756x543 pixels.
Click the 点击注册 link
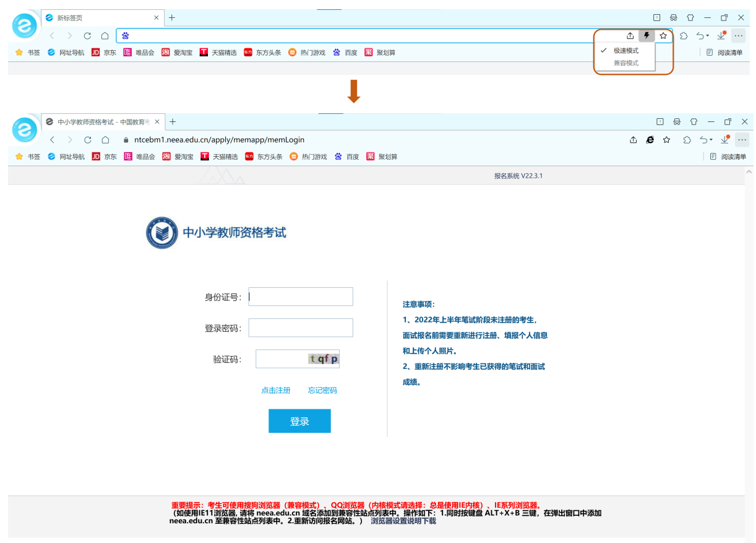(276, 391)
